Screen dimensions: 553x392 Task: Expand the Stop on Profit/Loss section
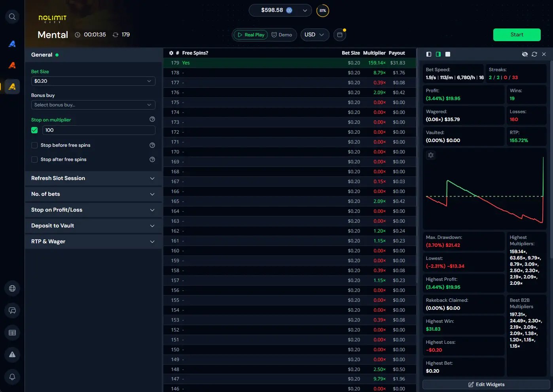coord(93,210)
